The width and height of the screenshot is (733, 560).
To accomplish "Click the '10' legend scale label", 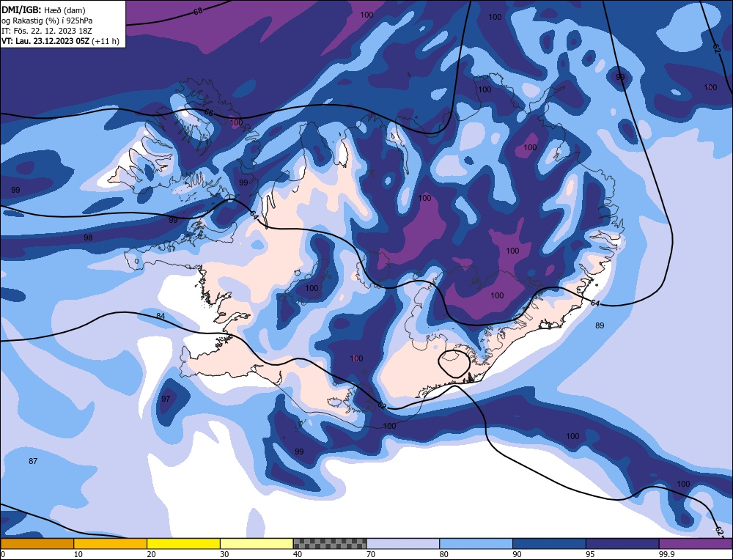I will (x=78, y=554).
